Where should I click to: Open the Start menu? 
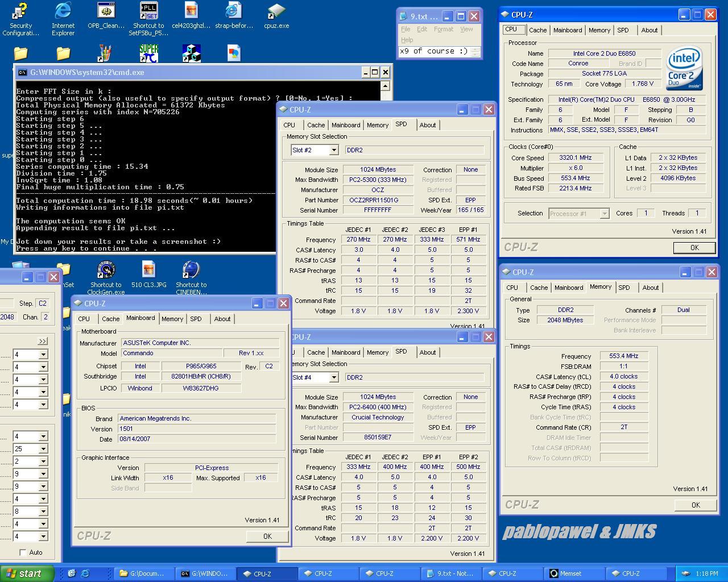(27, 573)
